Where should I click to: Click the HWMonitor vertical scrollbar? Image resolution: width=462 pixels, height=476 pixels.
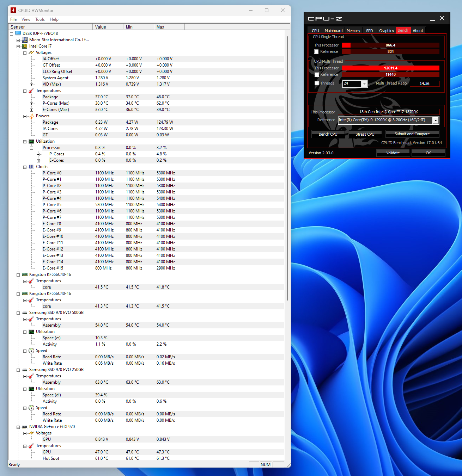click(287, 168)
